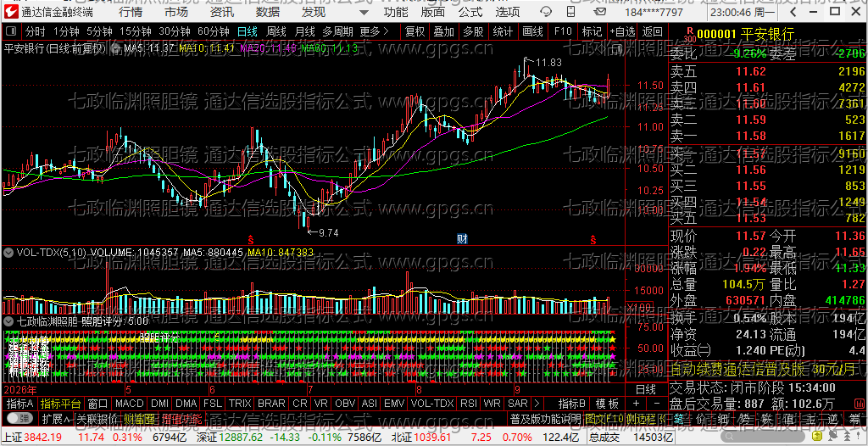
Task: Click the satellite connection icon in status bar
Action: click(x=833, y=436)
